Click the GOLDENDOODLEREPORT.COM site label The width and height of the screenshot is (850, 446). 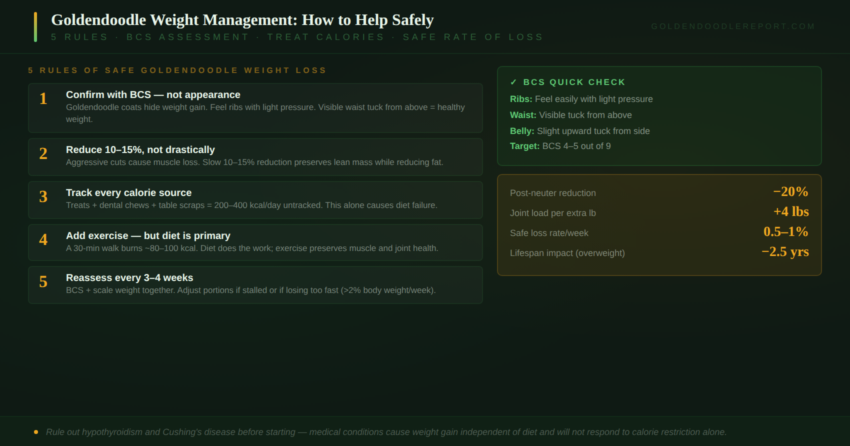pos(733,26)
